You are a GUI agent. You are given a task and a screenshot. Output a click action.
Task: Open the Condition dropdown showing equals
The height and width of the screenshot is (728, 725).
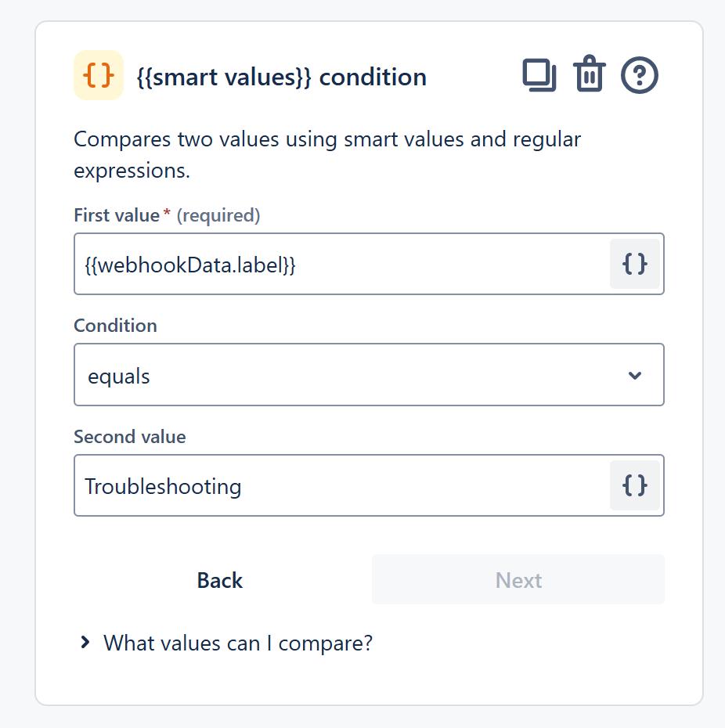(x=368, y=374)
